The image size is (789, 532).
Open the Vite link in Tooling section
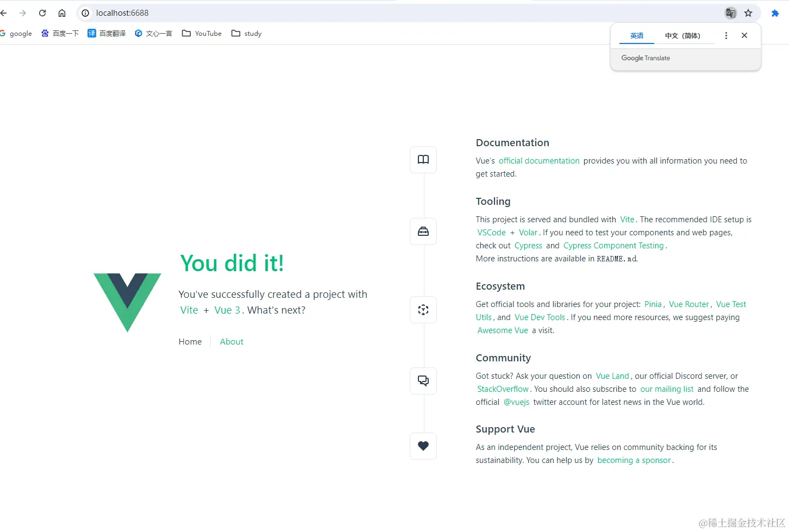(x=627, y=220)
